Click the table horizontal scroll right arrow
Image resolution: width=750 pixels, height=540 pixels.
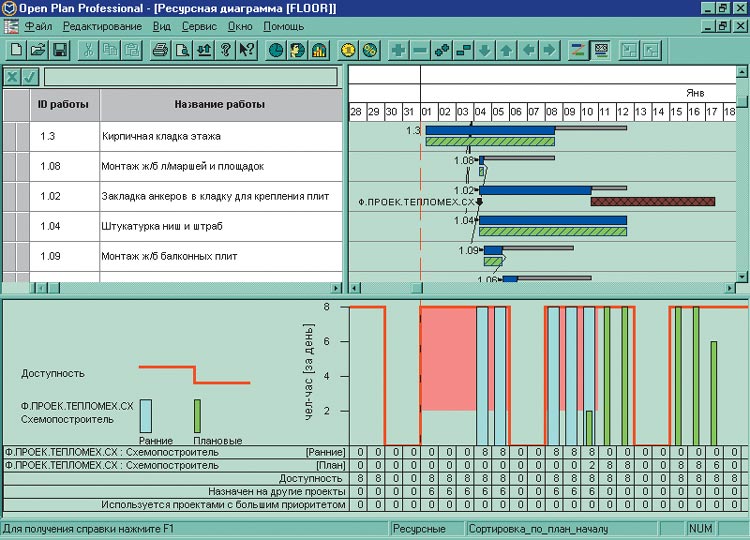coord(337,288)
